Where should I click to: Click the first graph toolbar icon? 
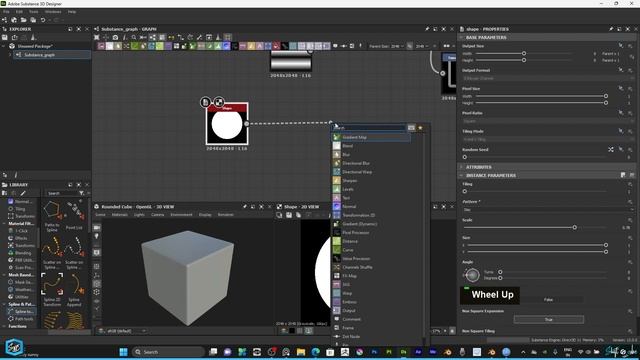tap(97, 37)
